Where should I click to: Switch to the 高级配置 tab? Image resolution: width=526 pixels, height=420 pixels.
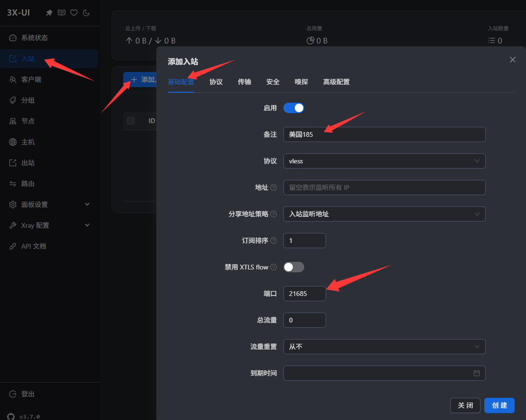point(336,82)
